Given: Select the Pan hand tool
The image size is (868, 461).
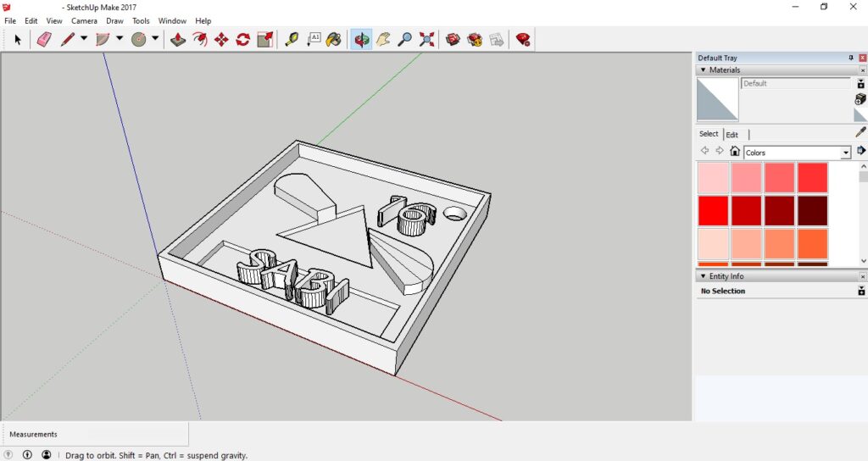Looking at the screenshot, I should [383, 39].
